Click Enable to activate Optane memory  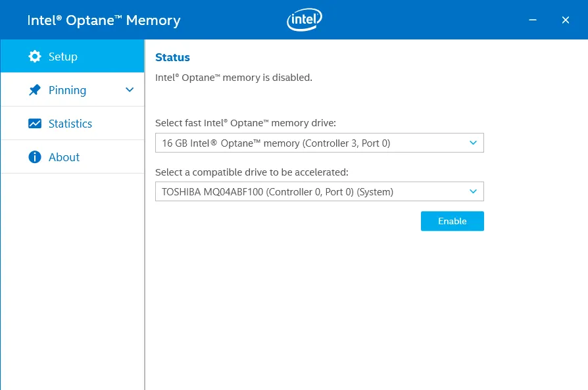[452, 221]
